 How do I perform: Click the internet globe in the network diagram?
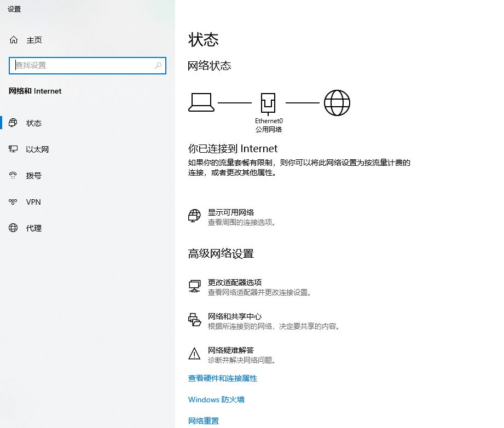tap(337, 102)
